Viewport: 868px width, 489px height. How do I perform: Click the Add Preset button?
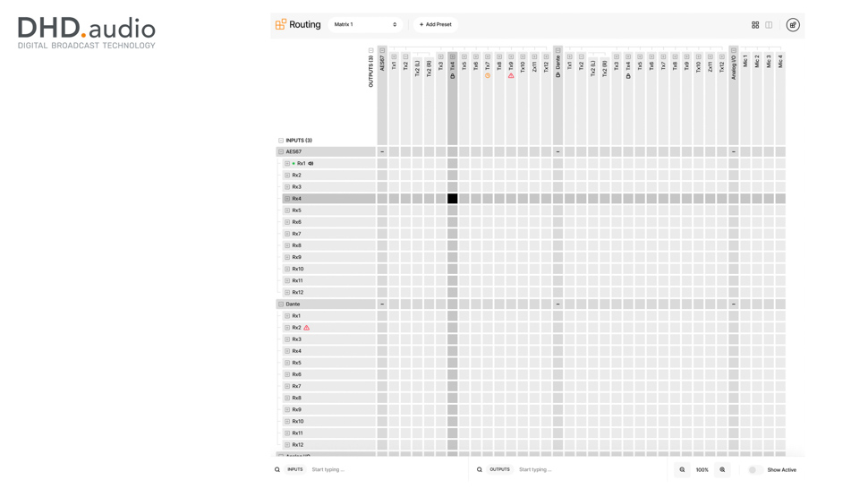click(x=435, y=25)
